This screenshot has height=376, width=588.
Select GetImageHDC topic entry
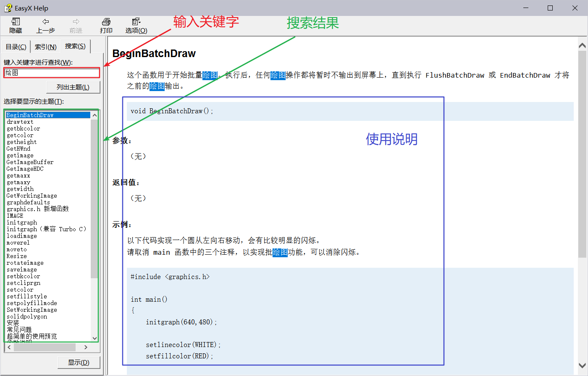point(25,169)
